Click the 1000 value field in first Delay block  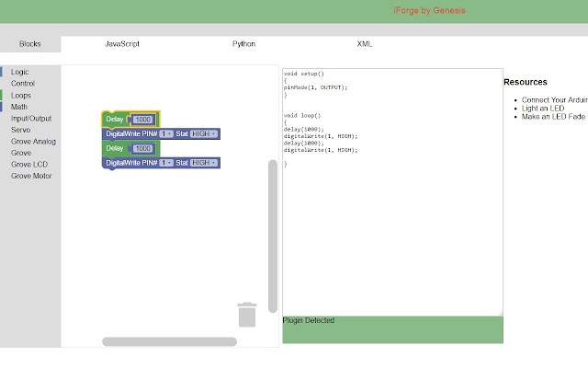coord(142,120)
